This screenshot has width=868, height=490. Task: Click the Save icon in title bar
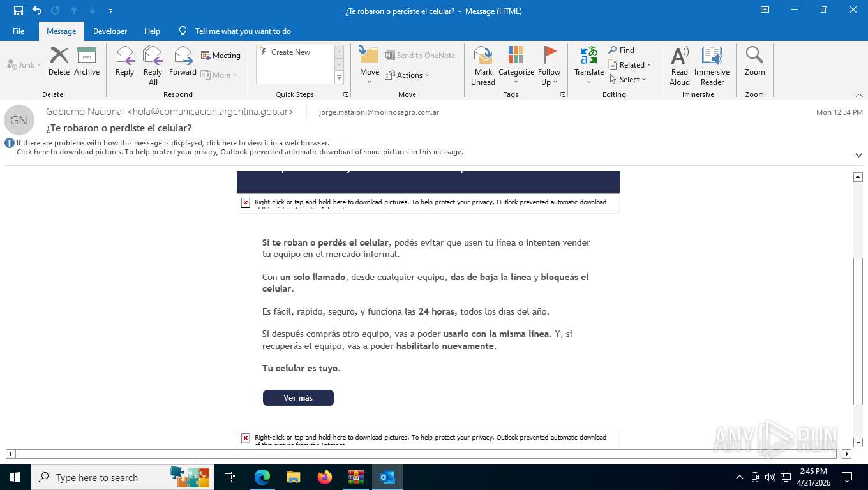point(19,10)
